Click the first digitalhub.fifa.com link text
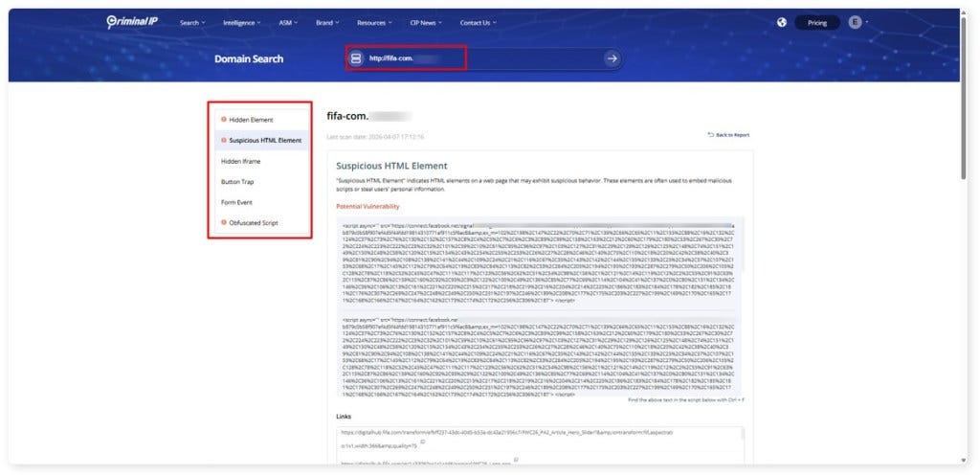Image resolution: width=980 pixels, height=476 pixels. point(507,432)
